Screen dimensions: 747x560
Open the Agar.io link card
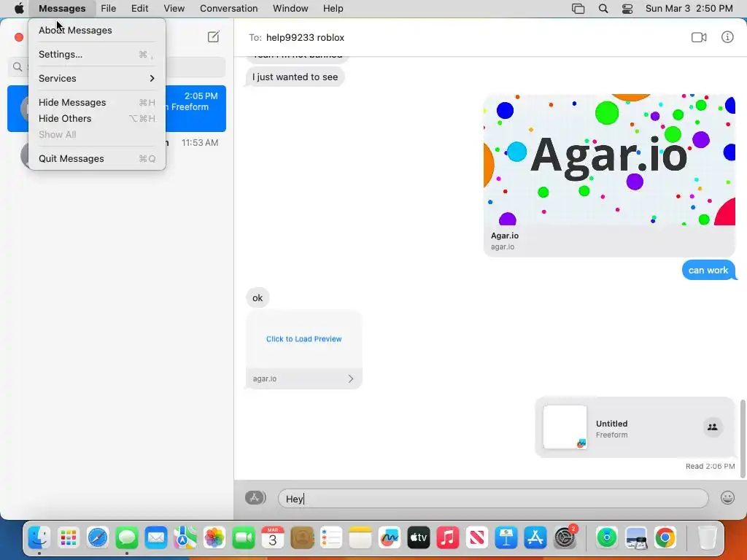tap(609, 175)
